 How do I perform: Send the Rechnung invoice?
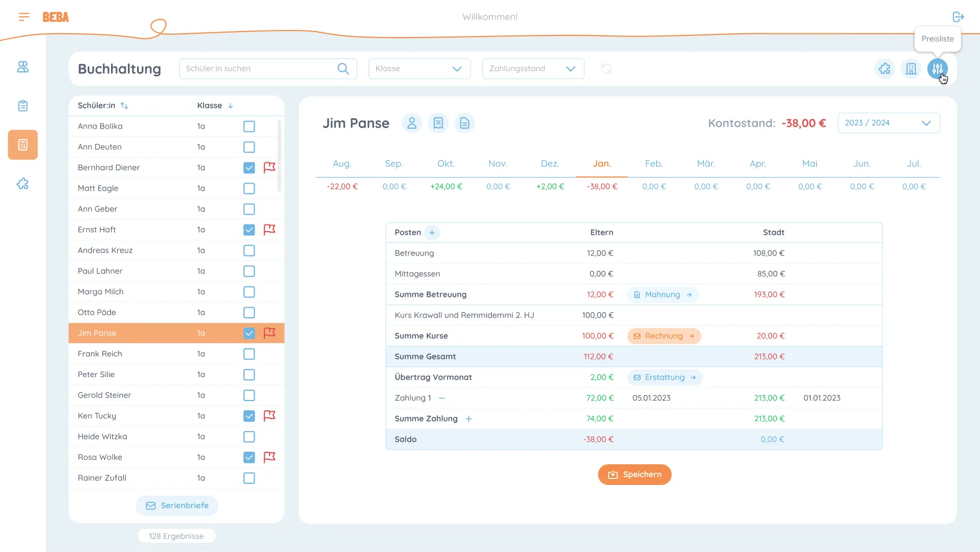(x=664, y=336)
